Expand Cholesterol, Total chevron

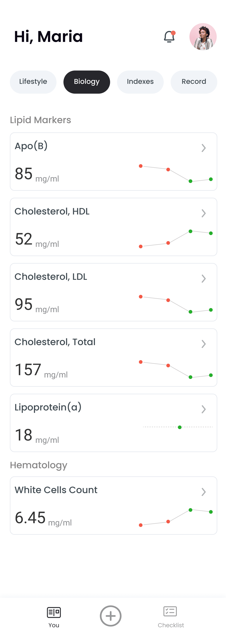204,344
